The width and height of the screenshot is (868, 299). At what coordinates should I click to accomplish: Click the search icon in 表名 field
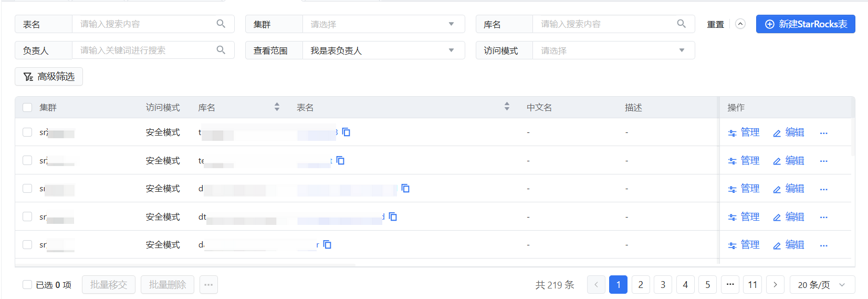(221, 24)
